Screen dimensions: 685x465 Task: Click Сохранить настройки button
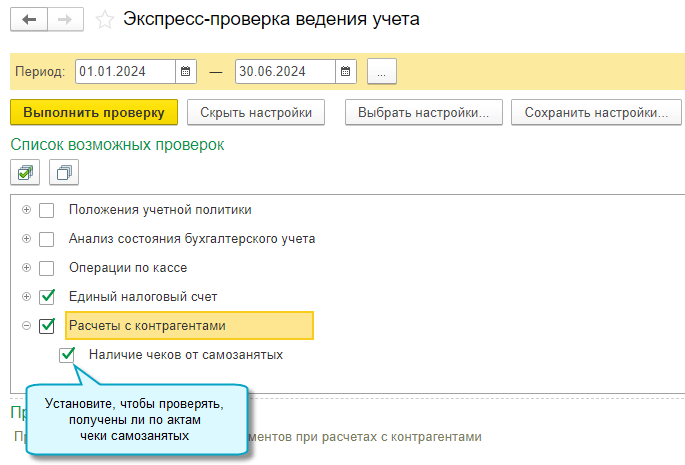[595, 112]
